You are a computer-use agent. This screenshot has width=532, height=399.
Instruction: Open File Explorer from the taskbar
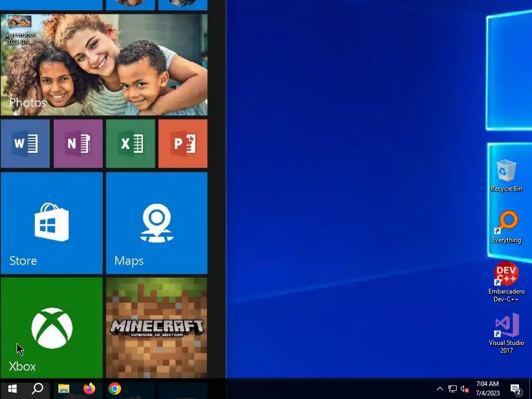tap(64, 389)
